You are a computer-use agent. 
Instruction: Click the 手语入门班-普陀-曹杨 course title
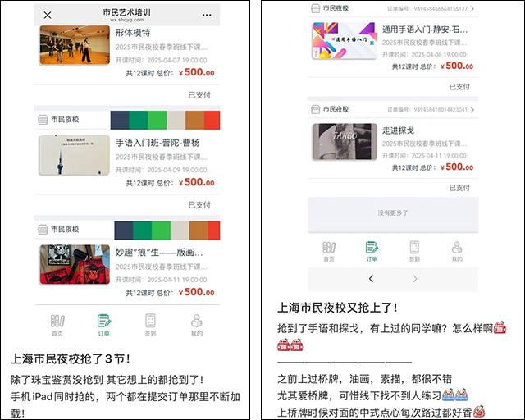coord(157,143)
